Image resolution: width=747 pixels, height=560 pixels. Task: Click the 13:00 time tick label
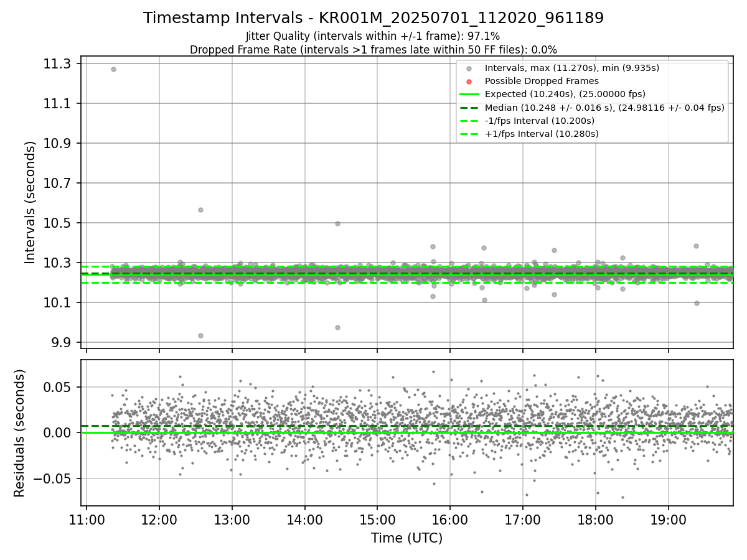[x=232, y=519]
